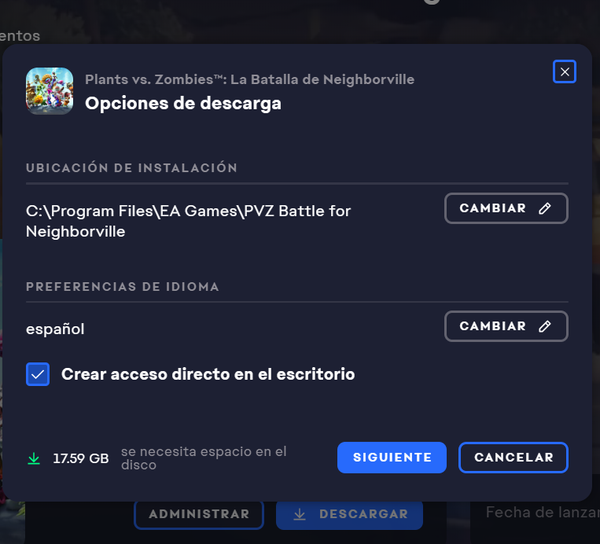Close the Opciones de descarga dialog
This screenshot has width=600, height=544.
click(x=564, y=72)
